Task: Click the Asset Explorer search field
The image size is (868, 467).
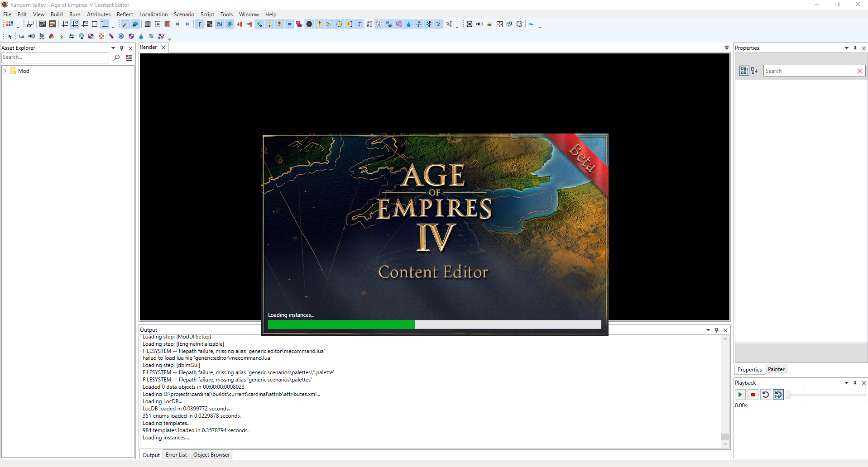Action: [x=55, y=57]
